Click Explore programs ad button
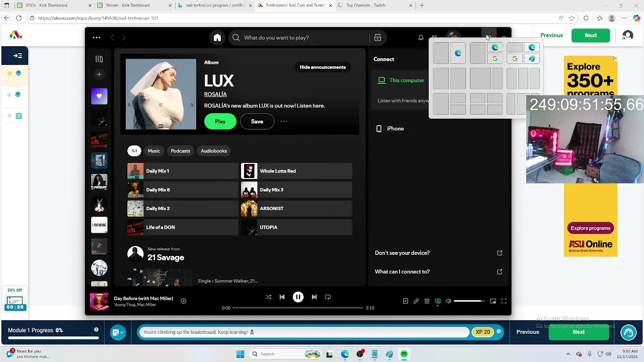The width and height of the screenshot is (644, 362). (x=591, y=228)
